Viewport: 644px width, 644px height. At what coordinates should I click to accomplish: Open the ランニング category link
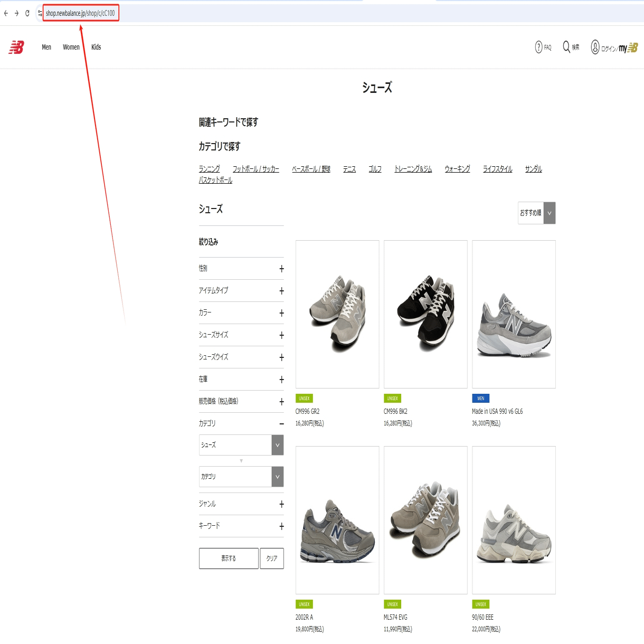click(210, 169)
